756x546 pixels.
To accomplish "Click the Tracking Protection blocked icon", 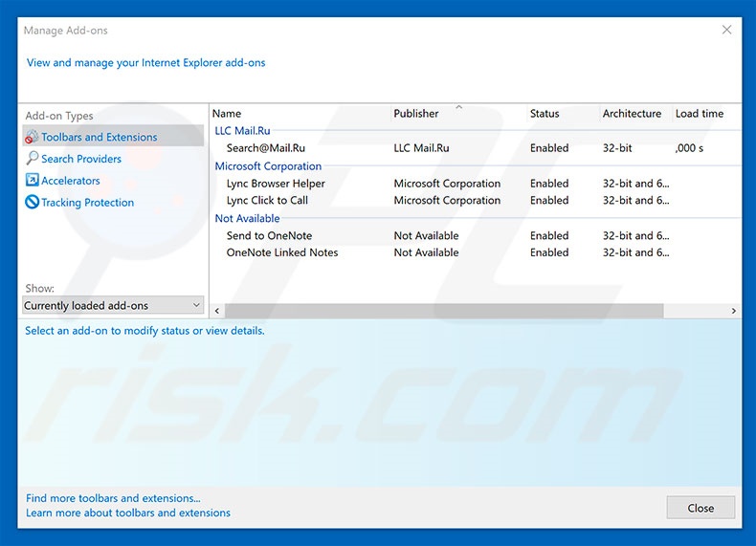I will (x=32, y=202).
